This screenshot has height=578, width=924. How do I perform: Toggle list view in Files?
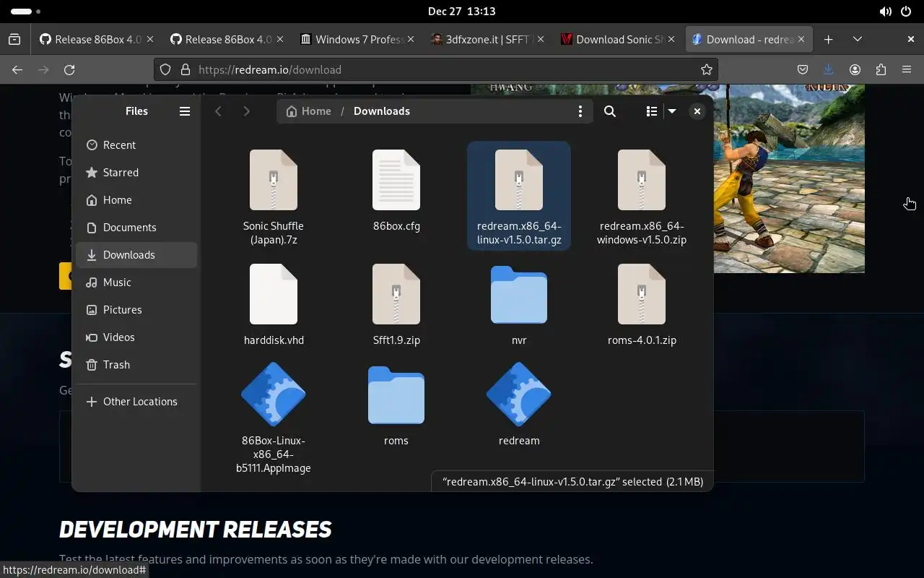pyautogui.click(x=651, y=111)
